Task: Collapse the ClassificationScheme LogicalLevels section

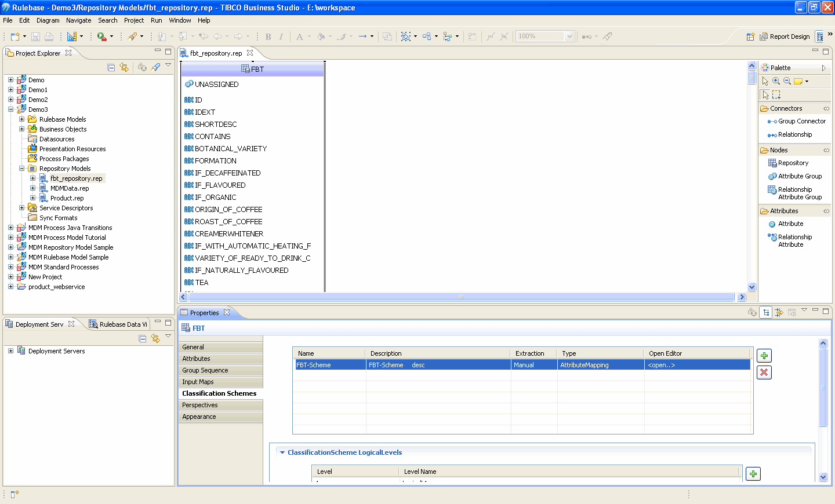Action: (x=282, y=452)
